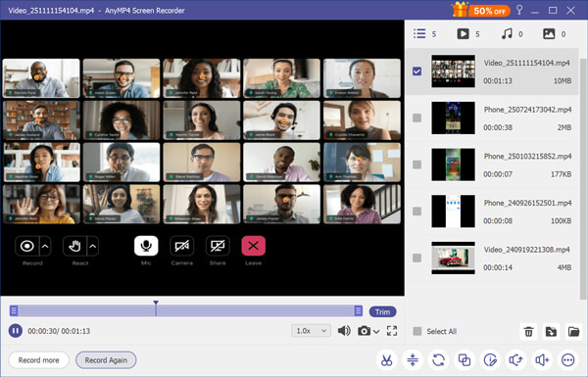The image size is (588, 377).
Task: Open the 50% OFF gift promotion
Action: [481, 10]
